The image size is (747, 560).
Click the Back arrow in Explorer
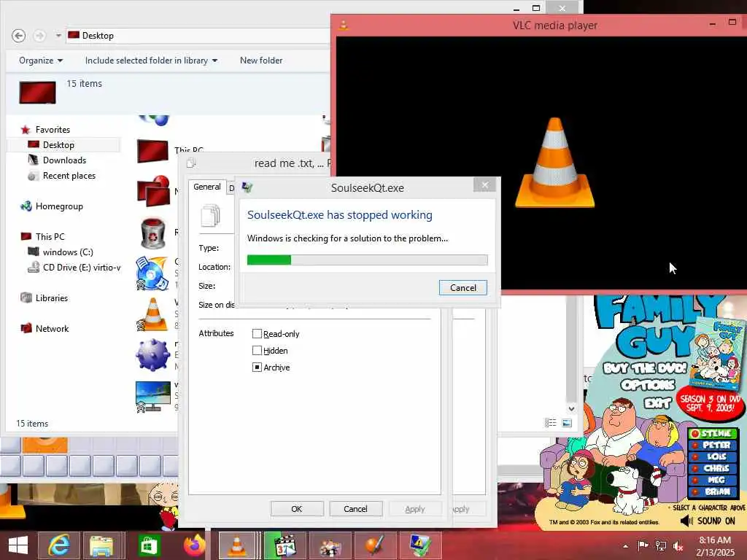pyautogui.click(x=18, y=36)
